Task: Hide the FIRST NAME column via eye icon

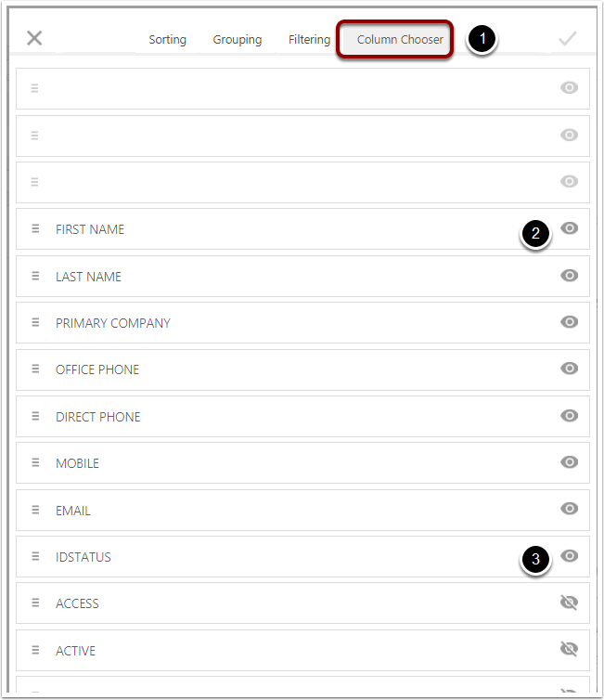Action: pyautogui.click(x=569, y=228)
